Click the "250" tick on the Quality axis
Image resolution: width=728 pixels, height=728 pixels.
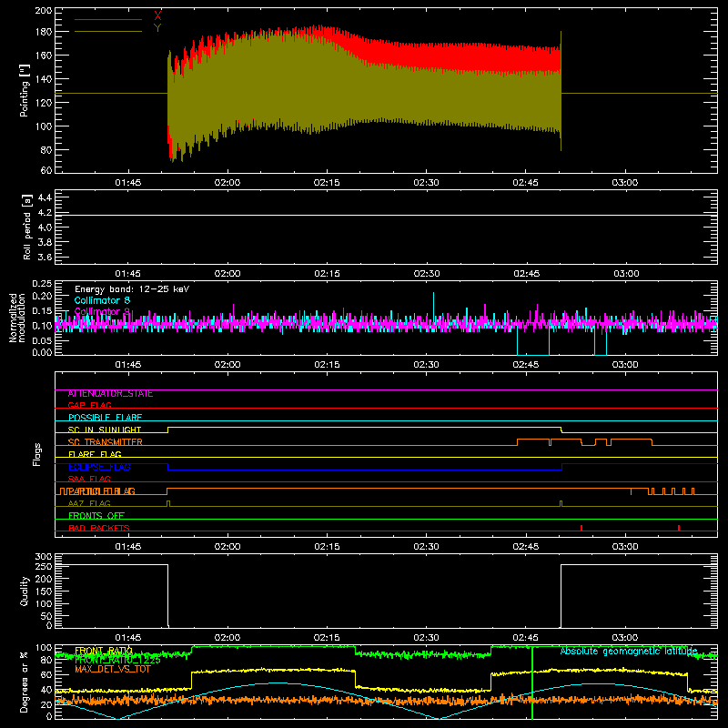click(x=44, y=567)
